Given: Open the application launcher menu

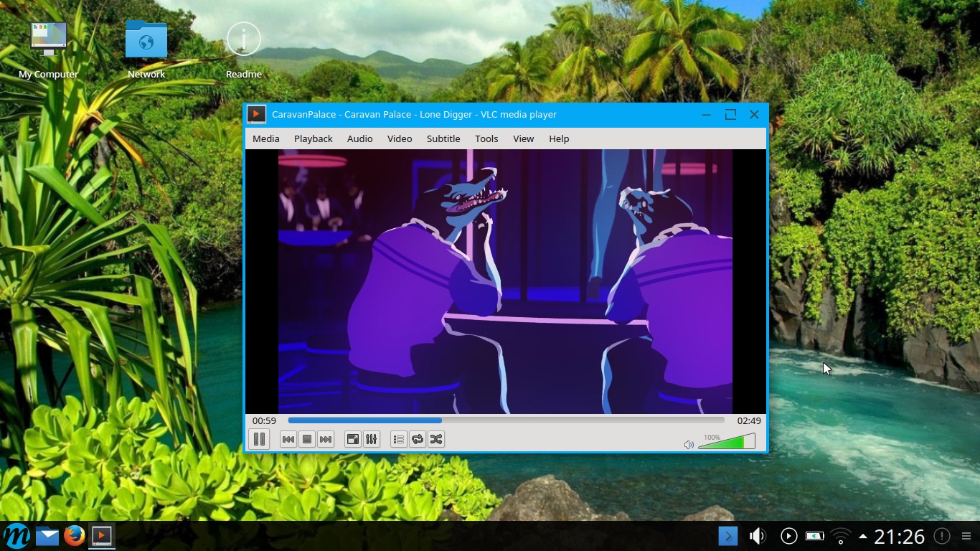Looking at the screenshot, I should (x=17, y=536).
